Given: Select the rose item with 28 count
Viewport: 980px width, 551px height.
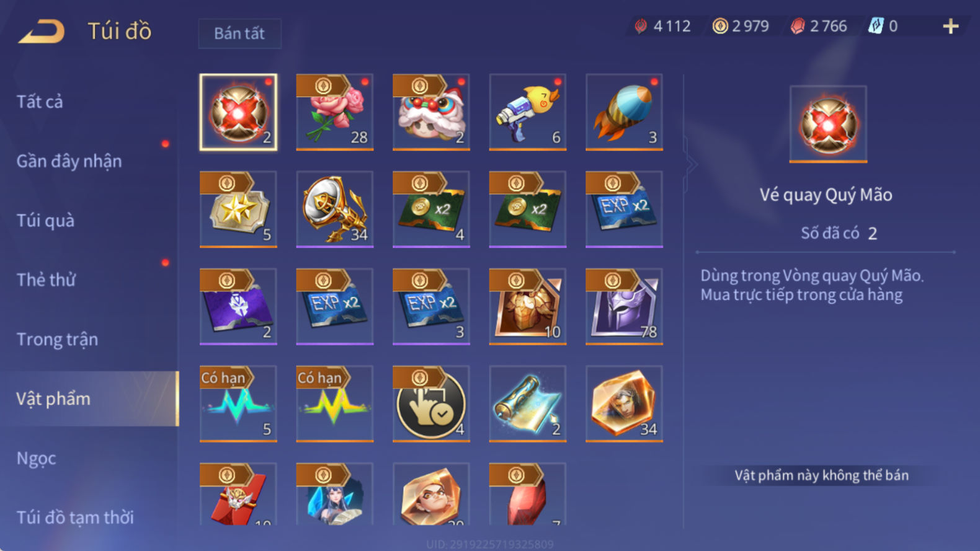Looking at the screenshot, I should coord(335,112).
